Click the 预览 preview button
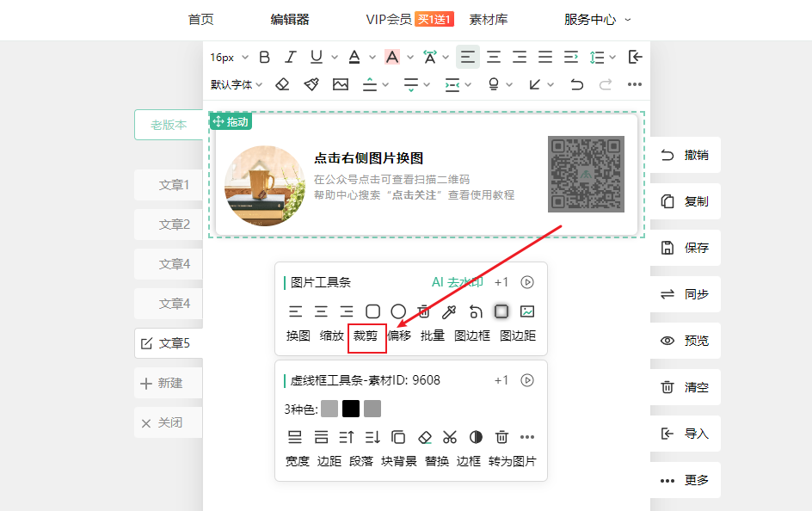The image size is (812, 511). click(x=685, y=341)
